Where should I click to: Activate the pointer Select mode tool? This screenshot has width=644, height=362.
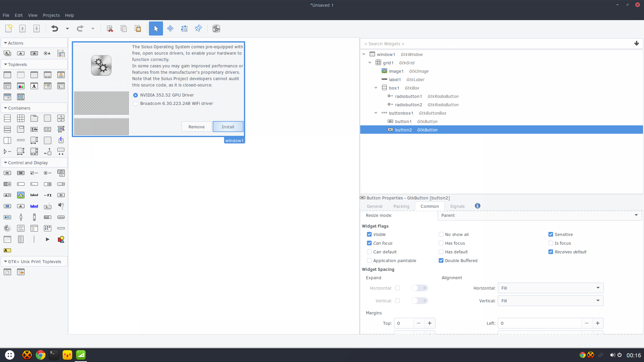point(156,28)
